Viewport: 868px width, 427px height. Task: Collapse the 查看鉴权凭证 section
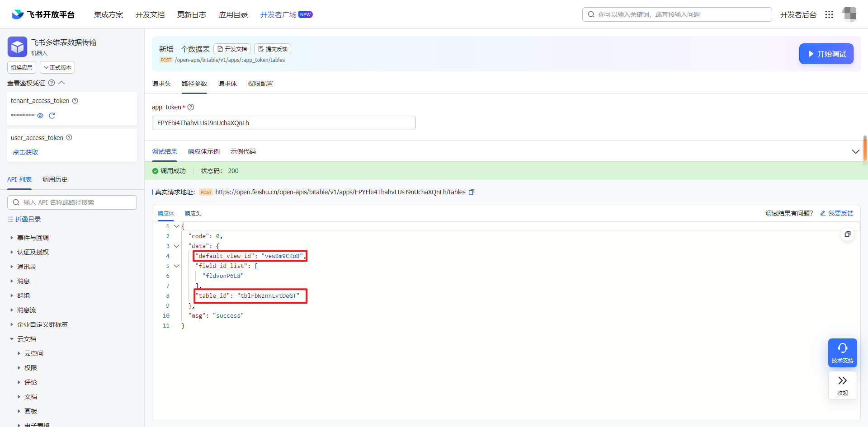(62, 83)
